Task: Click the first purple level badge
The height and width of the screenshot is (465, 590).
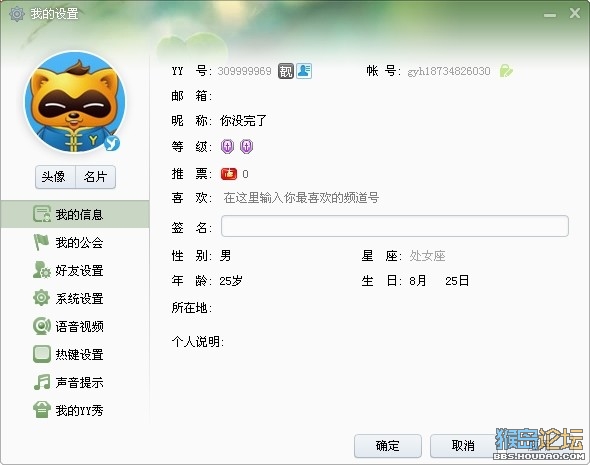Action: point(227,146)
